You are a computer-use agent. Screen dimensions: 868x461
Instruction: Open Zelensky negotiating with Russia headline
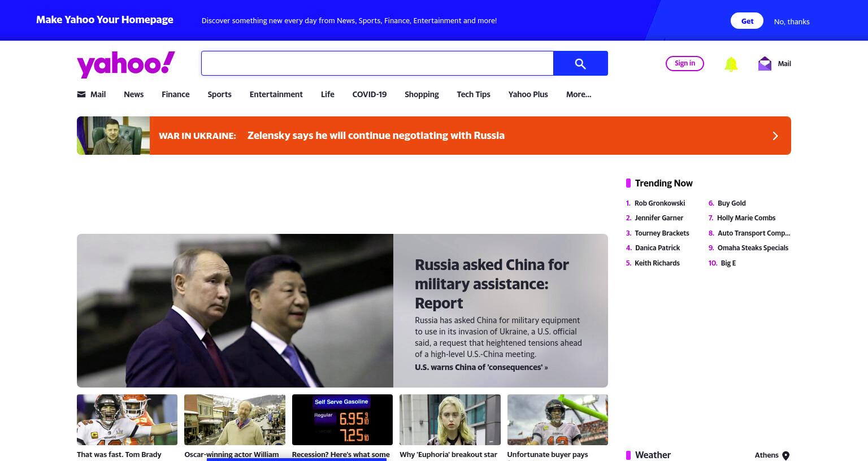tap(376, 136)
